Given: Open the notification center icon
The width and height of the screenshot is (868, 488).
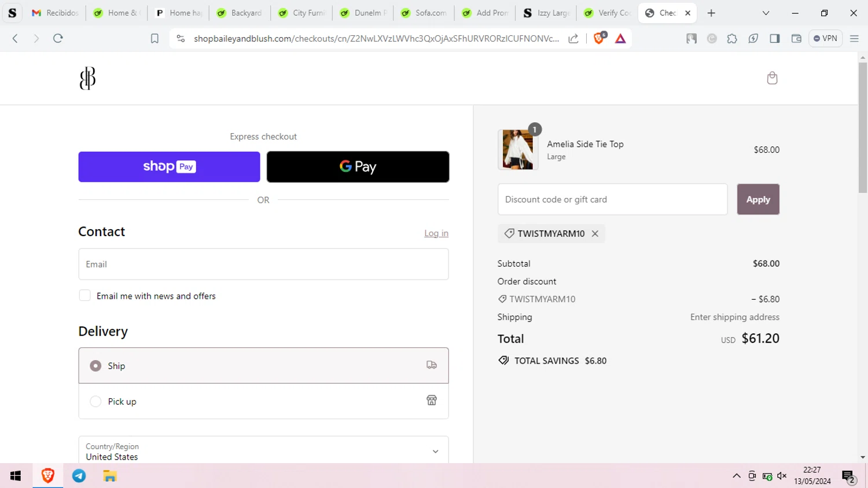Looking at the screenshot, I should point(848,477).
